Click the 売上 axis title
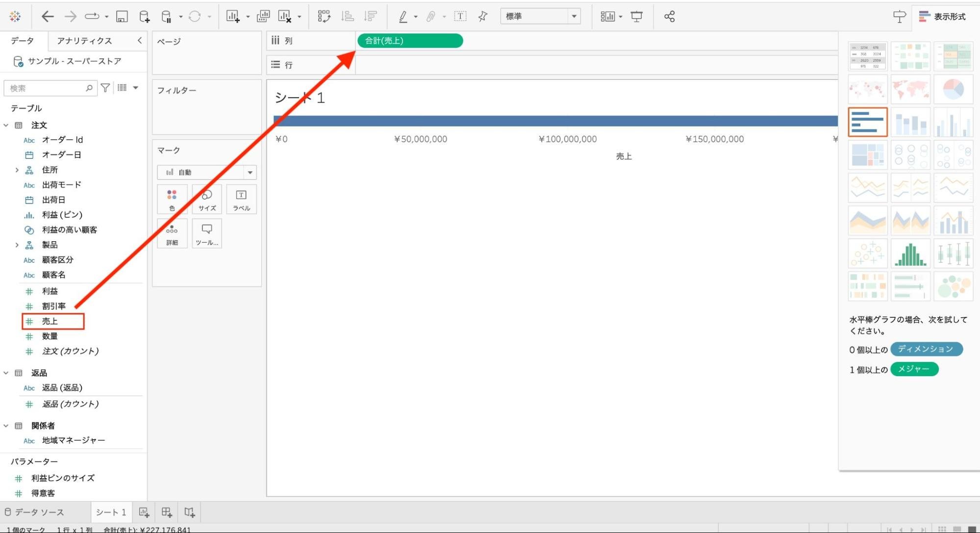 [x=624, y=156]
